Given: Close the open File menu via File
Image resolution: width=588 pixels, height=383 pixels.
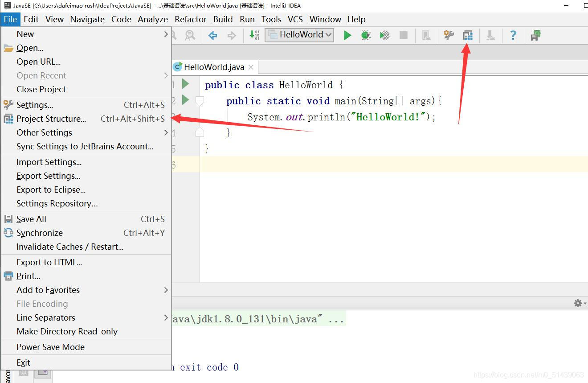Looking at the screenshot, I should pos(10,19).
